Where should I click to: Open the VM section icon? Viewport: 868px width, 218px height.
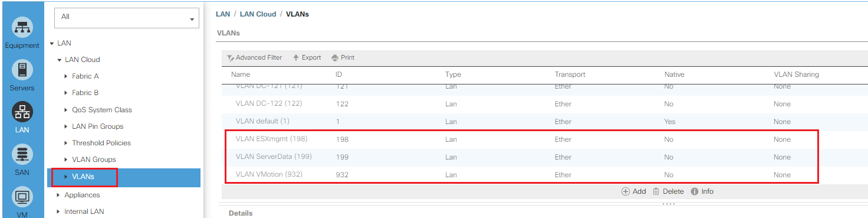click(x=22, y=197)
